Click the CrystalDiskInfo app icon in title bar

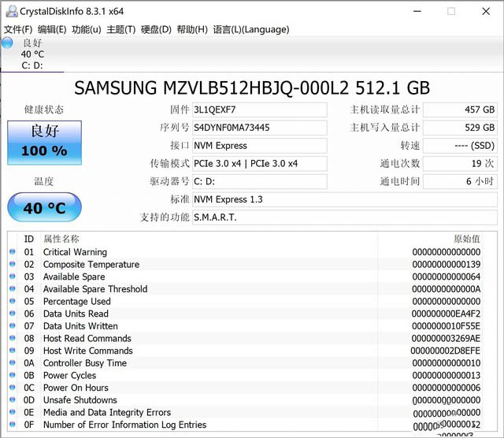12,11
